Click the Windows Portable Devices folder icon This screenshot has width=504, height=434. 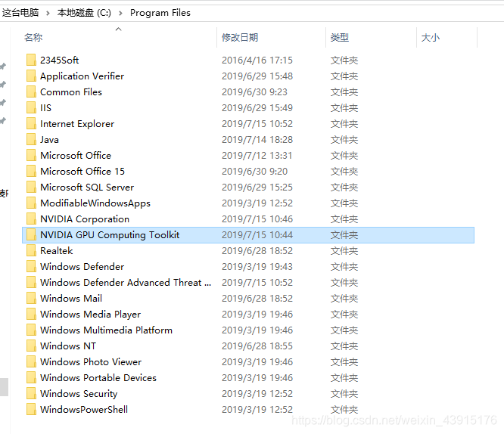pyautogui.click(x=31, y=377)
